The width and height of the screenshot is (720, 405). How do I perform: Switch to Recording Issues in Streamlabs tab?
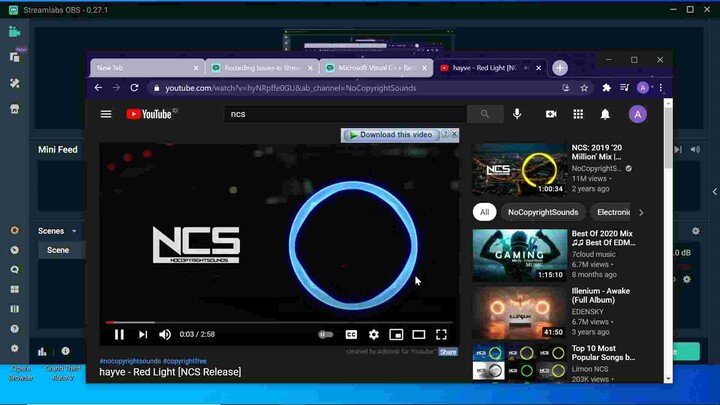(262, 68)
